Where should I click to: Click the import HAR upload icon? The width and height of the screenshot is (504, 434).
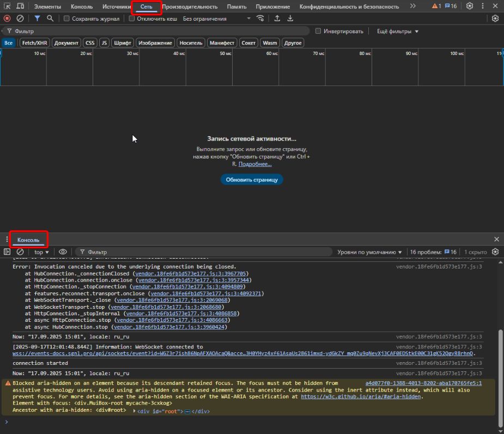277,19
